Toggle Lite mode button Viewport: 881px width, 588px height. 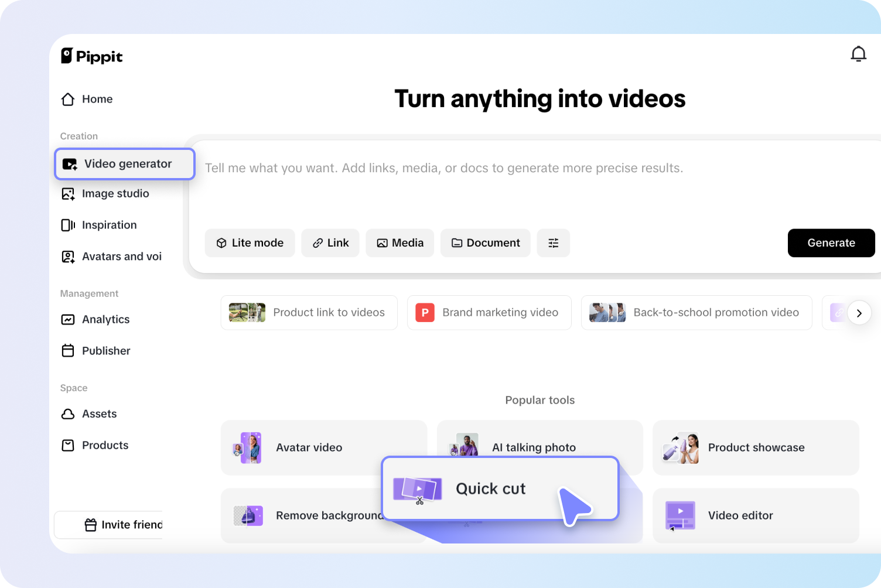pyautogui.click(x=250, y=243)
